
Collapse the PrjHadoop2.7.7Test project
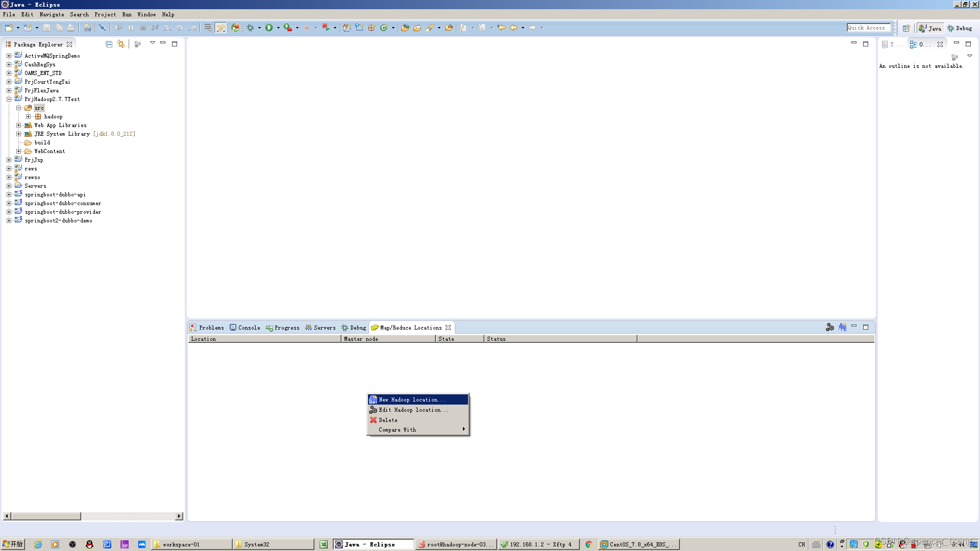[x=9, y=99]
